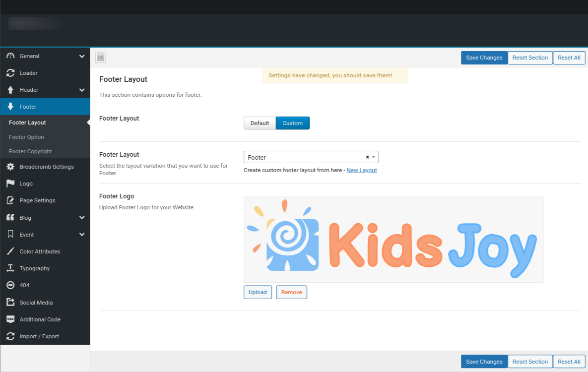588x372 pixels.
Task: Click the Additional Code CSS icon
Action: pos(10,319)
